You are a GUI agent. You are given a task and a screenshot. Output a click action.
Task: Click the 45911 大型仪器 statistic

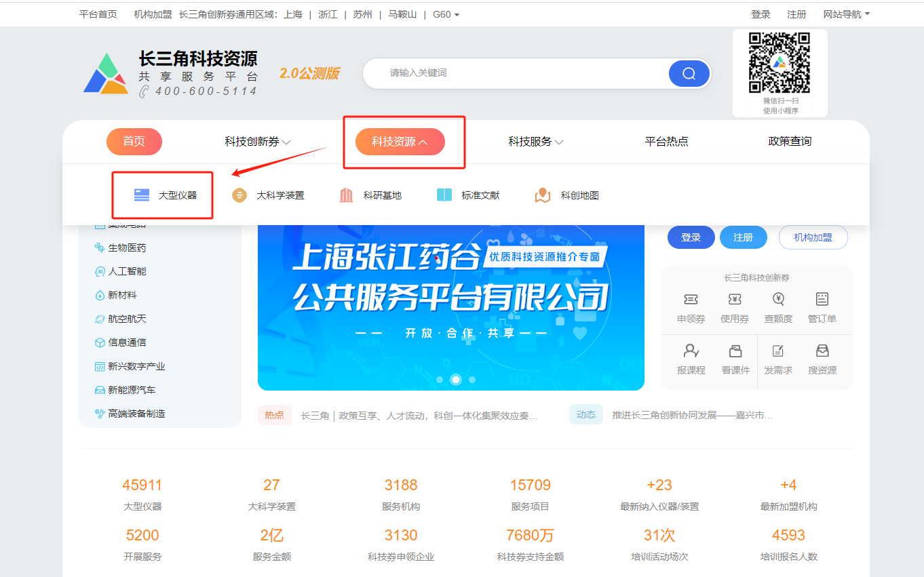tap(142, 494)
